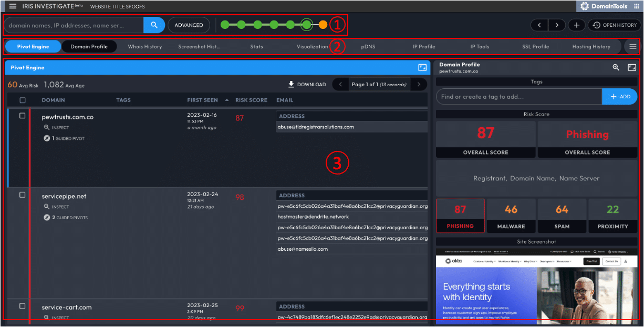
Task: Click the blue search magnifier button
Action: coord(154,25)
